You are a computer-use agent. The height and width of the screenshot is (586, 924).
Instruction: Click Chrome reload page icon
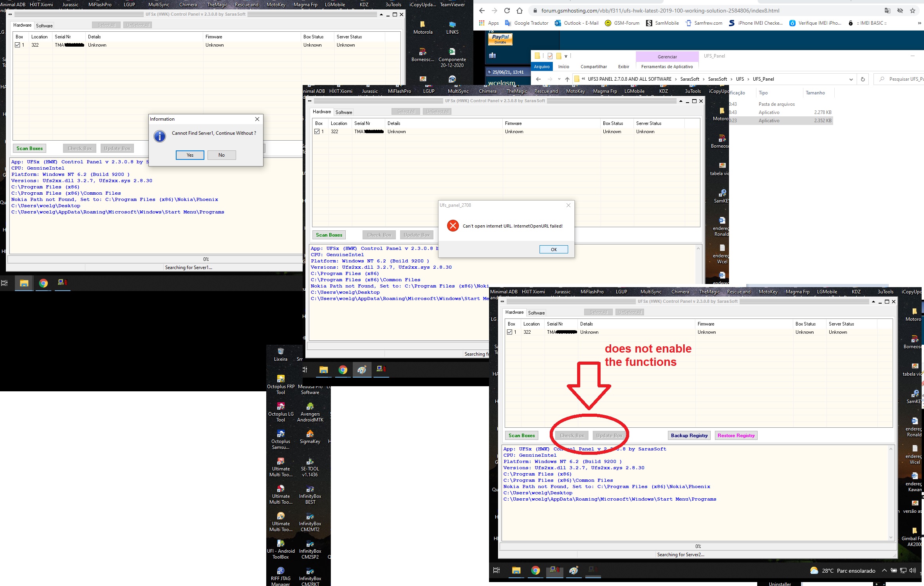pyautogui.click(x=507, y=11)
